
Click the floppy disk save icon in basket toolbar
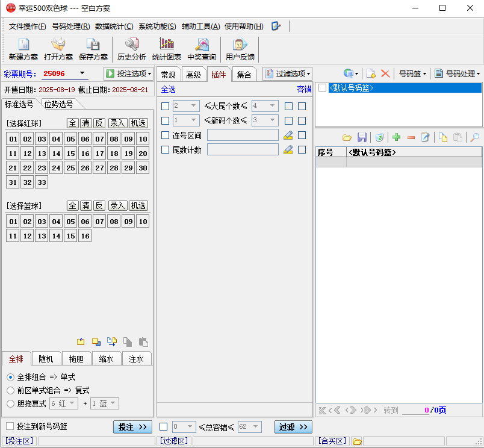click(362, 137)
